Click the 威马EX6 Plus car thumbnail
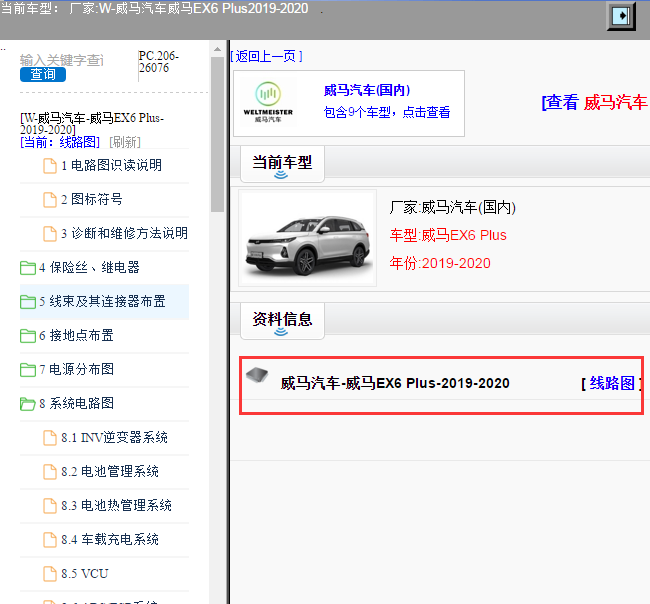The width and height of the screenshot is (650, 604). (x=308, y=238)
